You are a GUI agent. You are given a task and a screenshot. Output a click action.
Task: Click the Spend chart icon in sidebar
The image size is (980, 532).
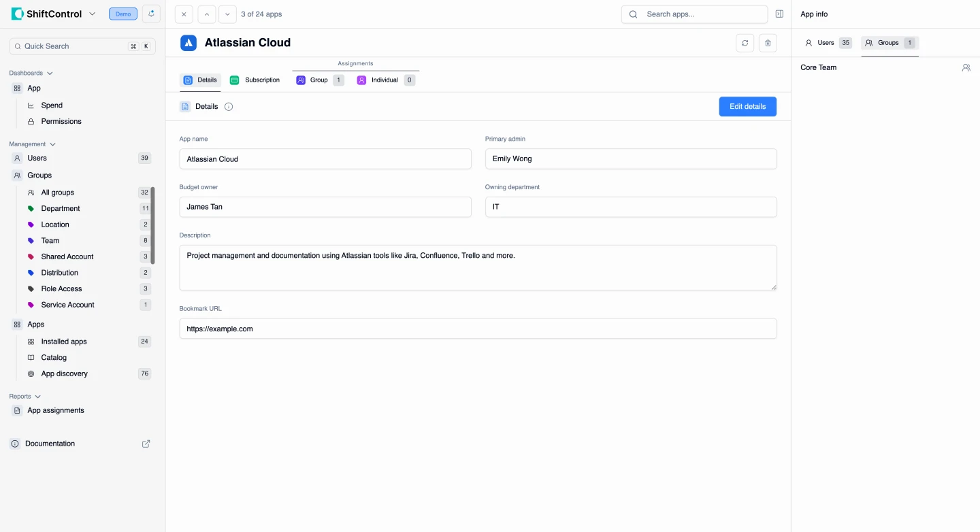coord(31,105)
